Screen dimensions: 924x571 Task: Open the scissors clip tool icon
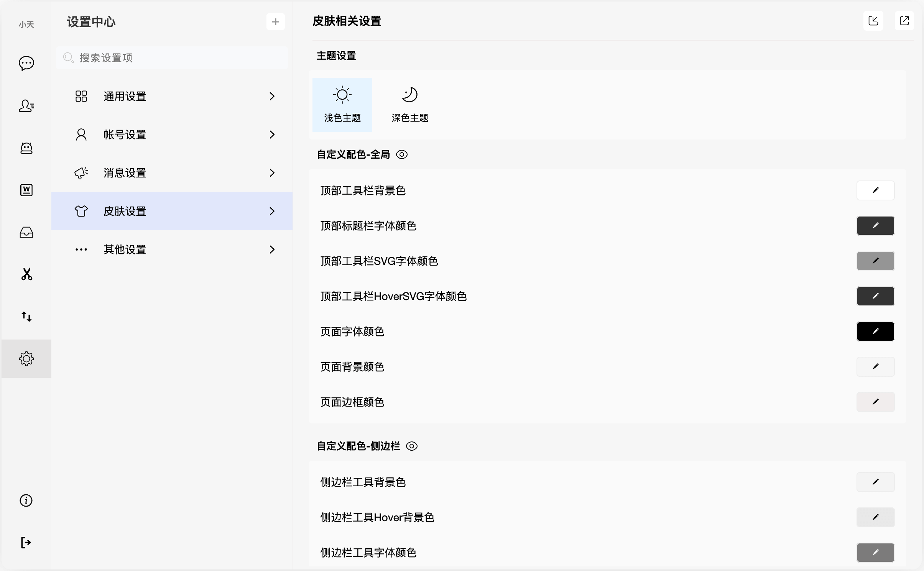(26, 274)
